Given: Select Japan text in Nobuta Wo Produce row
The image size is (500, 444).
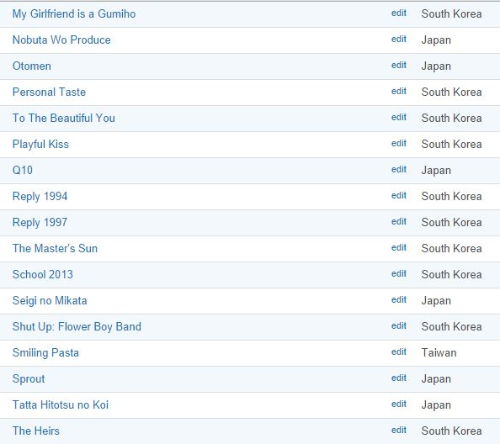Looking at the screenshot, I should (x=436, y=40).
